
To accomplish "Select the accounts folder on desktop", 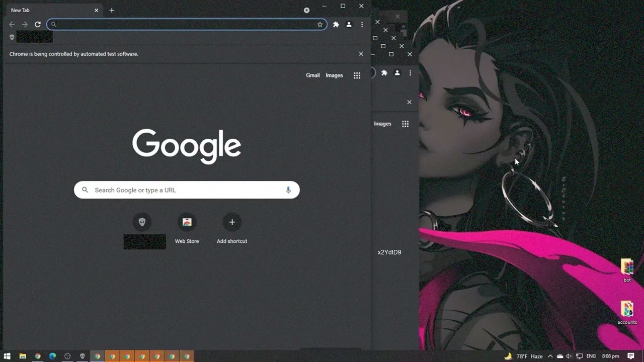I will click(627, 313).
